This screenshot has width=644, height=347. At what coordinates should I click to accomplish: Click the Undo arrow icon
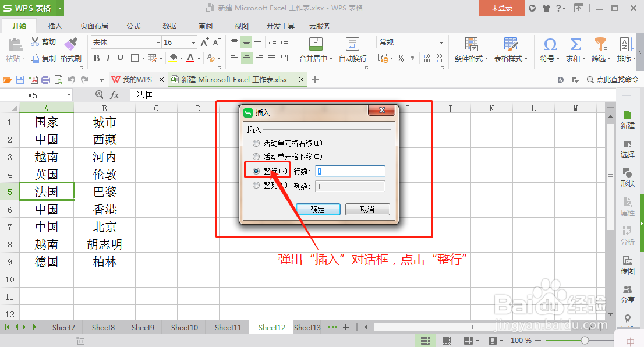(72, 80)
